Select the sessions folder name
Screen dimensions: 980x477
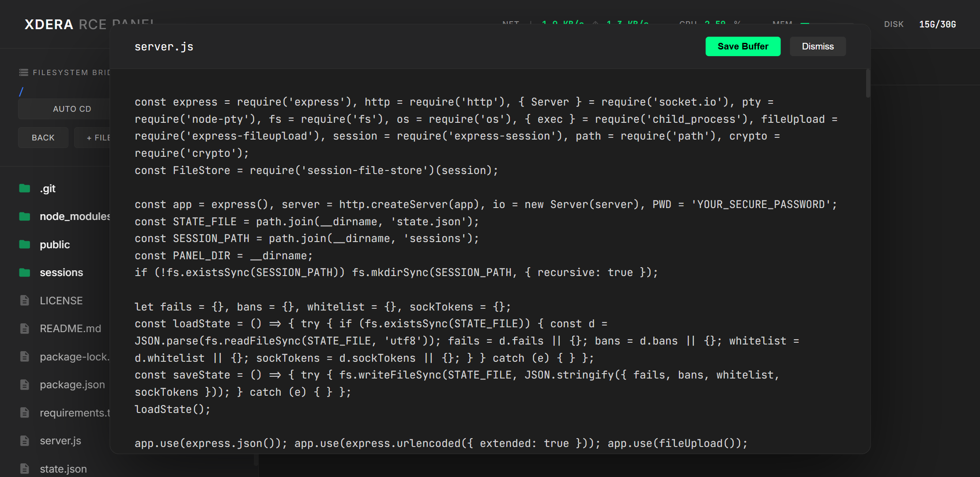click(61, 273)
